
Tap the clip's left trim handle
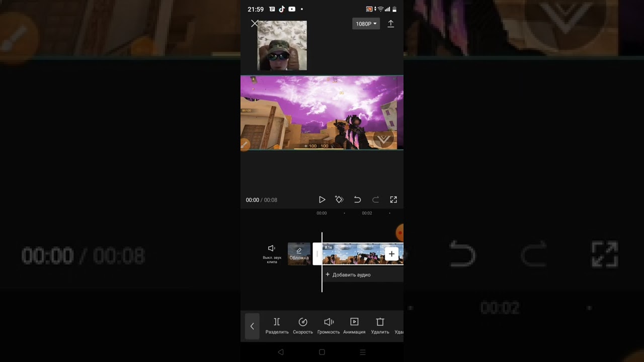point(317,254)
